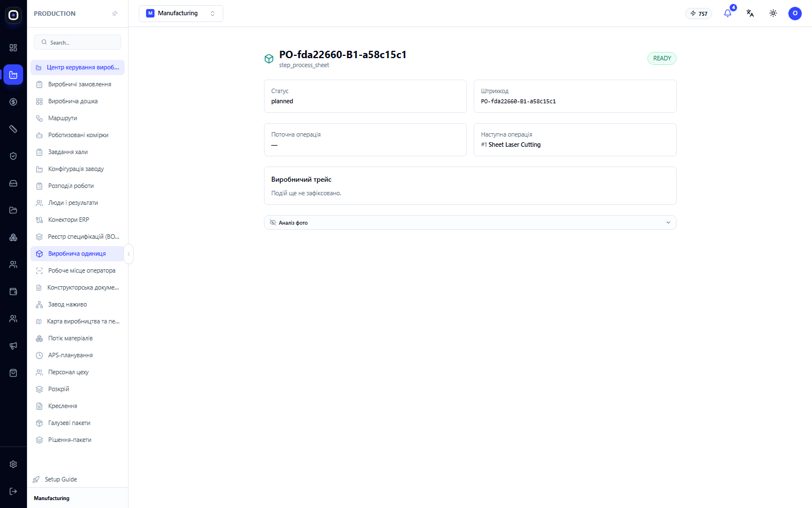Click the shopping bag icon in left rail

[x=13, y=373]
